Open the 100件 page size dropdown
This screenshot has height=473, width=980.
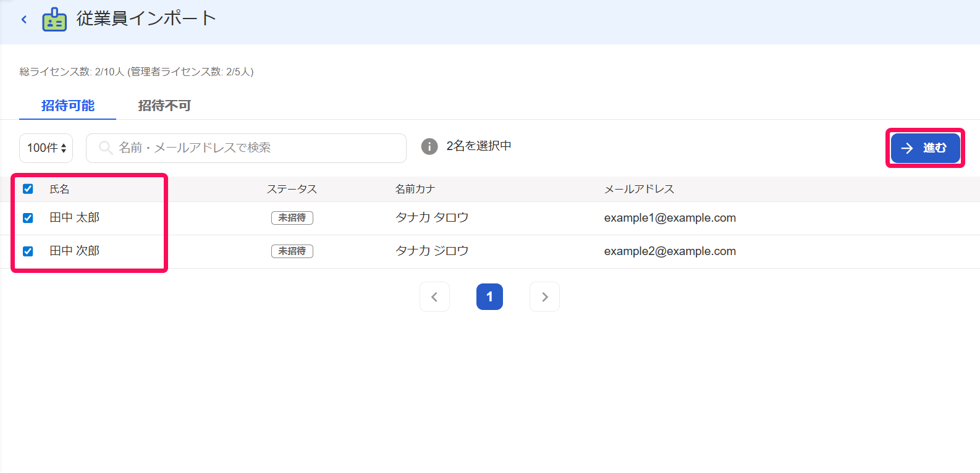46,148
